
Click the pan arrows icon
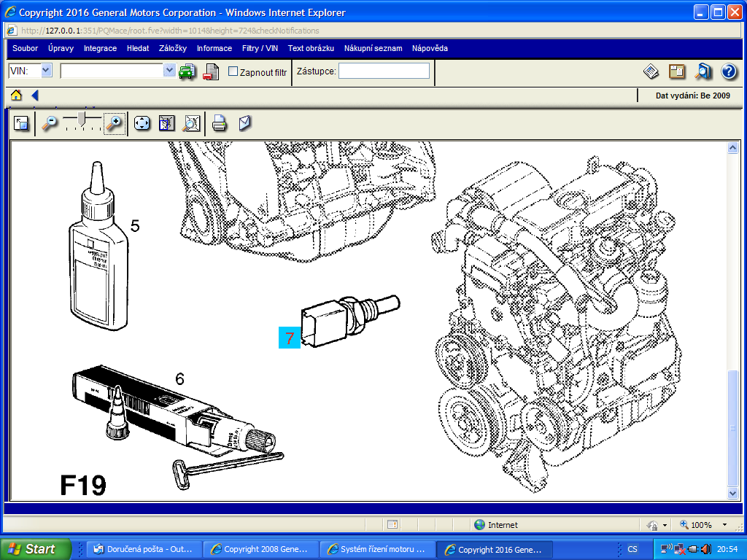pyautogui.click(x=142, y=123)
